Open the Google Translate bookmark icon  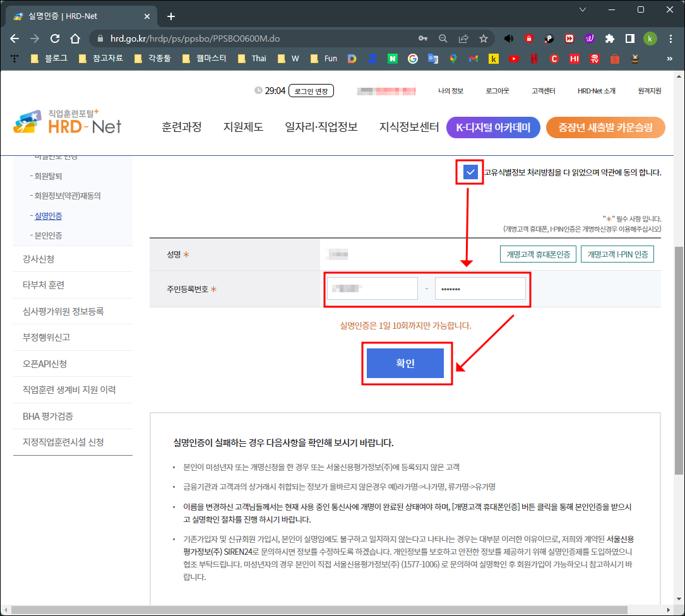433,59
